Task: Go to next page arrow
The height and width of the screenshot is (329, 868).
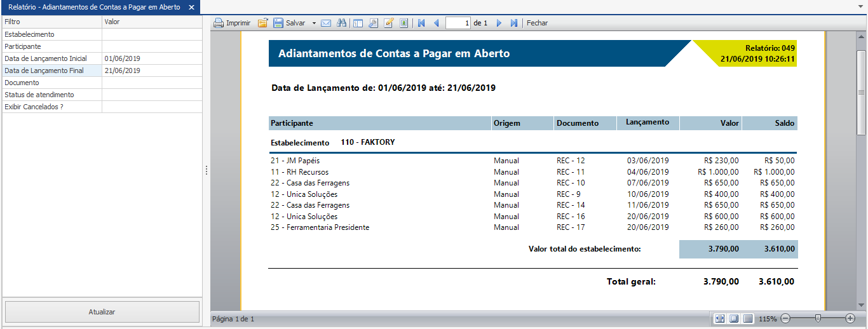Action: pos(499,23)
